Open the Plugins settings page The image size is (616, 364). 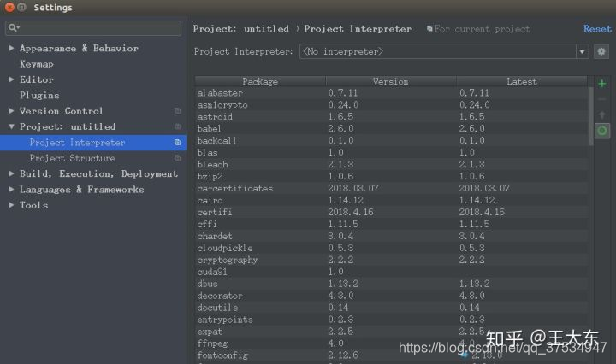point(39,96)
